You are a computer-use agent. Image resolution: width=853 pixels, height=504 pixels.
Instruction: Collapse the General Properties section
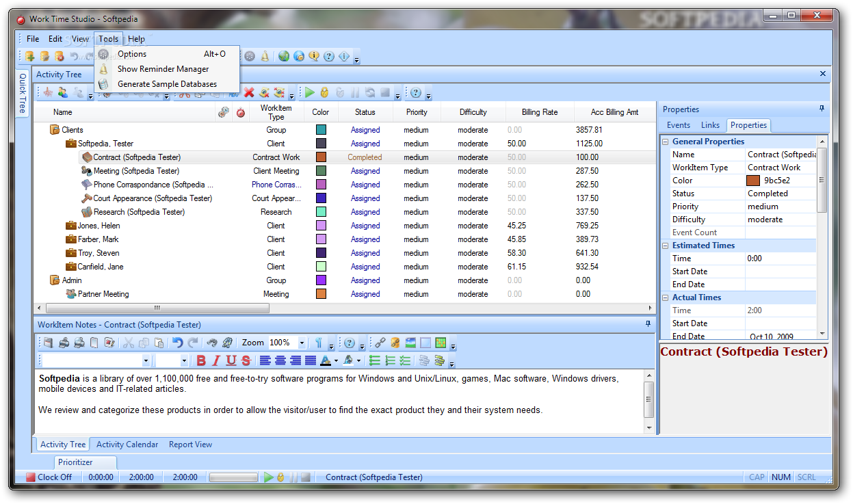[666, 142]
